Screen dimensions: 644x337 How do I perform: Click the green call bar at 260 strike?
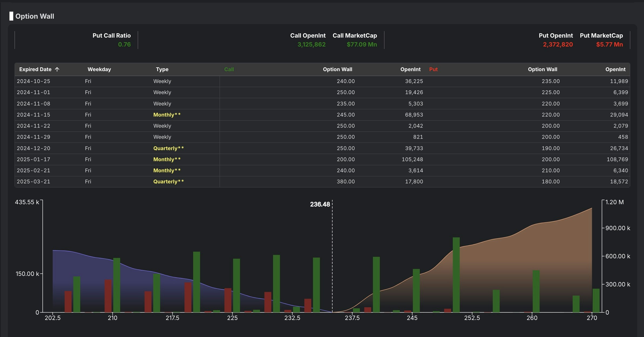click(536, 291)
